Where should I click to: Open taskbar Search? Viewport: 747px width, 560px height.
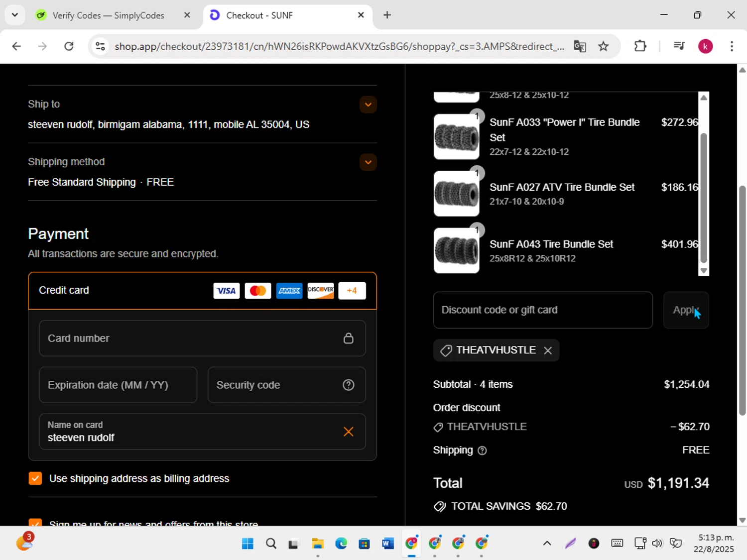[271, 544]
